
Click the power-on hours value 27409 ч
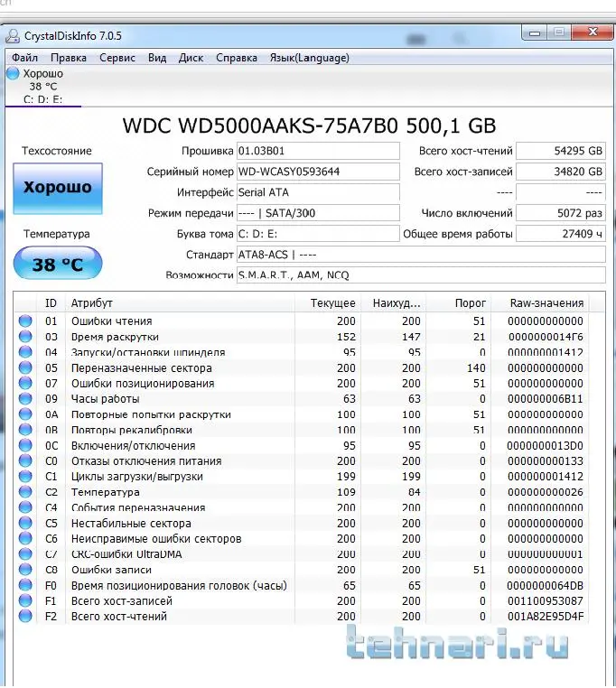pos(561,234)
